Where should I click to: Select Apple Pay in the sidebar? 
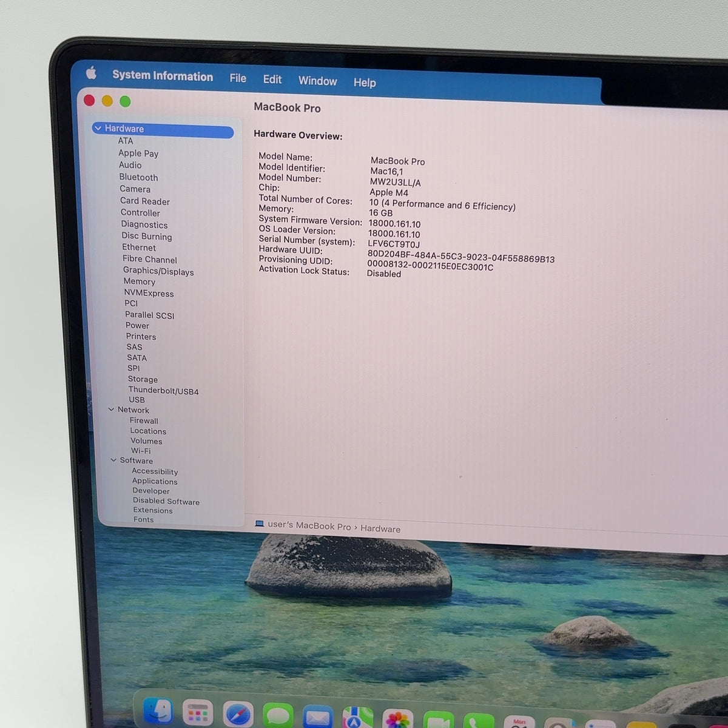pyautogui.click(x=138, y=153)
